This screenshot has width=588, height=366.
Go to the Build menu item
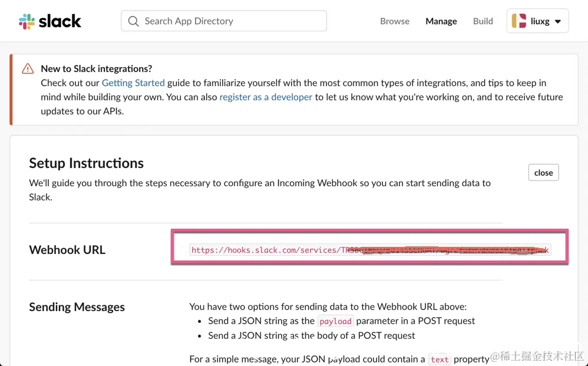tap(483, 21)
